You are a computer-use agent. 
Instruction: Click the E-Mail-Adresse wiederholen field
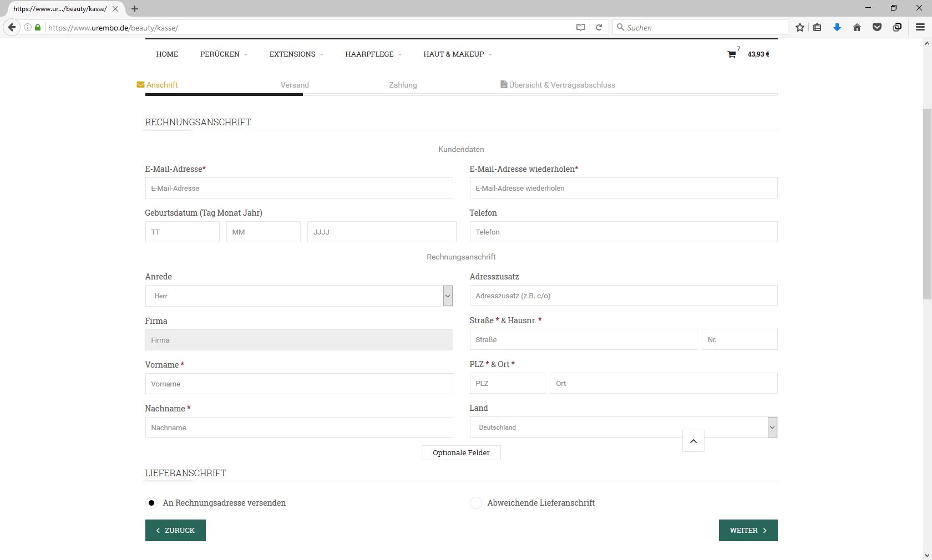tap(624, 188)
